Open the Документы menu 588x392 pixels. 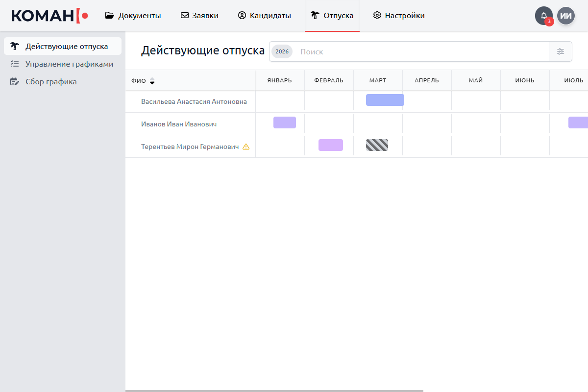pyautogui.click(x=133, y=16)
